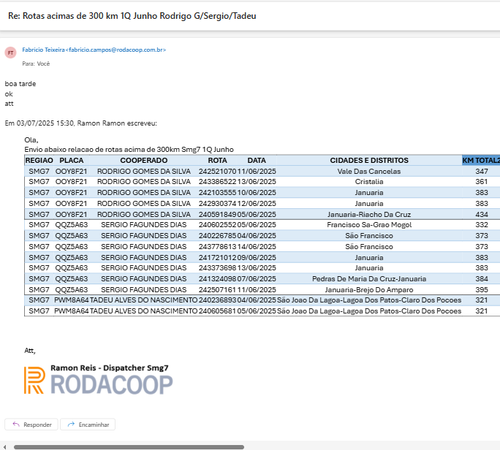This screenshot has height=450, width=500.
Task: Click the 'Para: Você' recipient line
Action: coord(36,64)
